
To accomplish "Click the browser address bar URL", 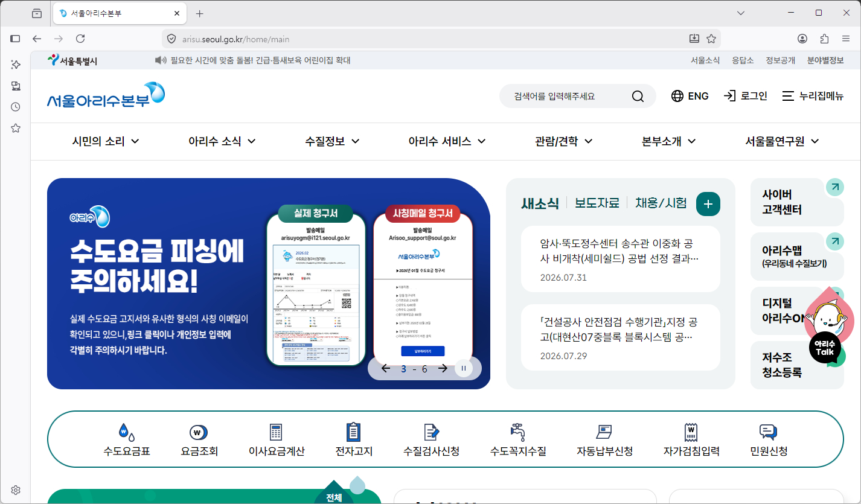I will tap(235, 39).
